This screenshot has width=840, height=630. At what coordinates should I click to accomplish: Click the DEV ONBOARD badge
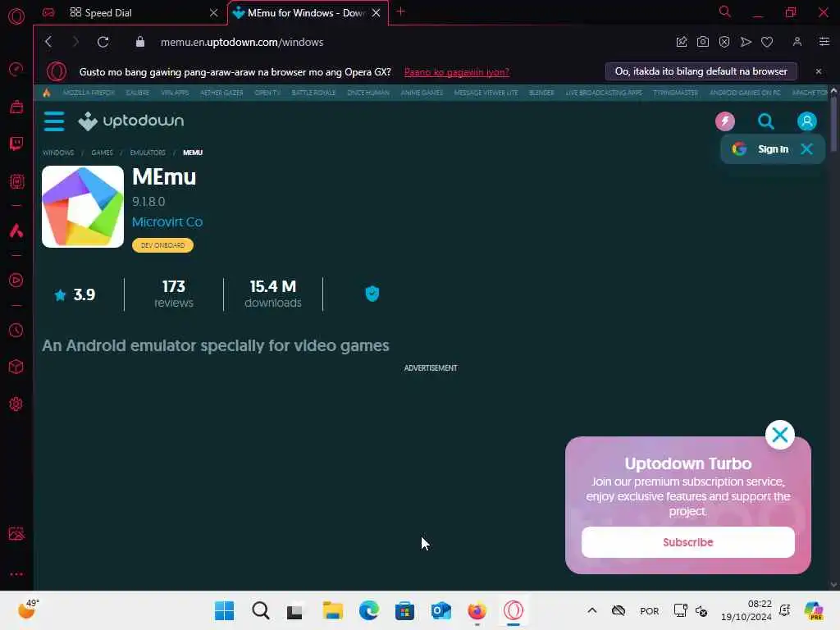coord(163,244)
